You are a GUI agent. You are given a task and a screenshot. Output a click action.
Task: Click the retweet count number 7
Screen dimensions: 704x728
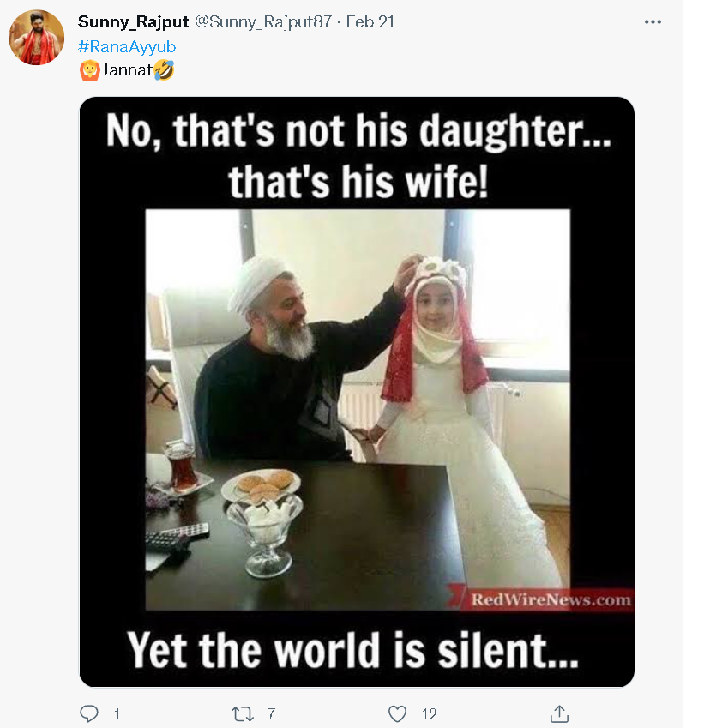[271, 713]
